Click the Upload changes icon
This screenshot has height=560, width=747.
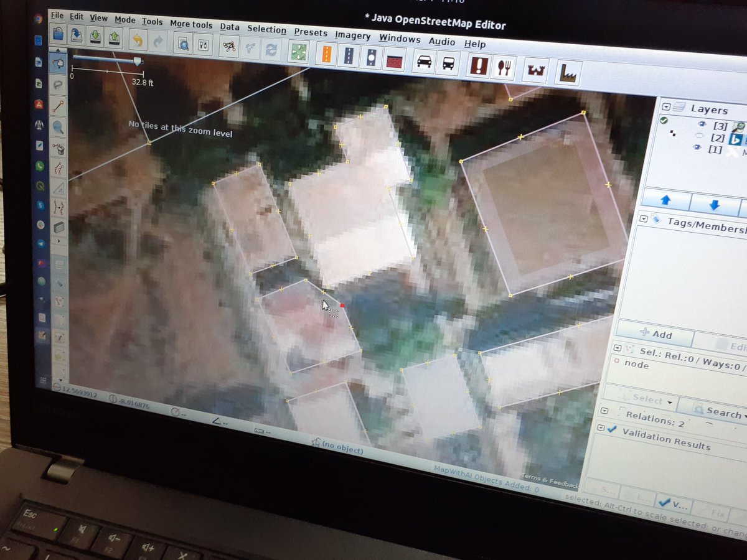tap(115, 37)
